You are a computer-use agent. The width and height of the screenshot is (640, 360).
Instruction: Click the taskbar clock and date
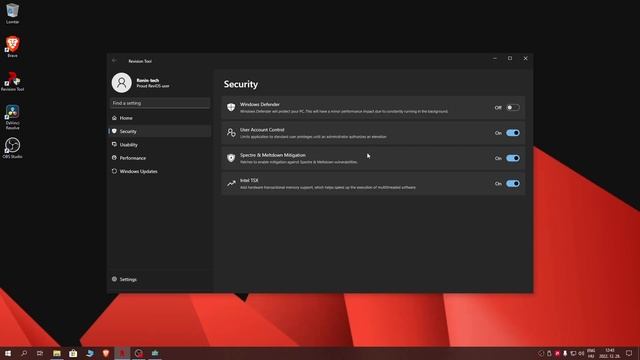coord(610,353)
